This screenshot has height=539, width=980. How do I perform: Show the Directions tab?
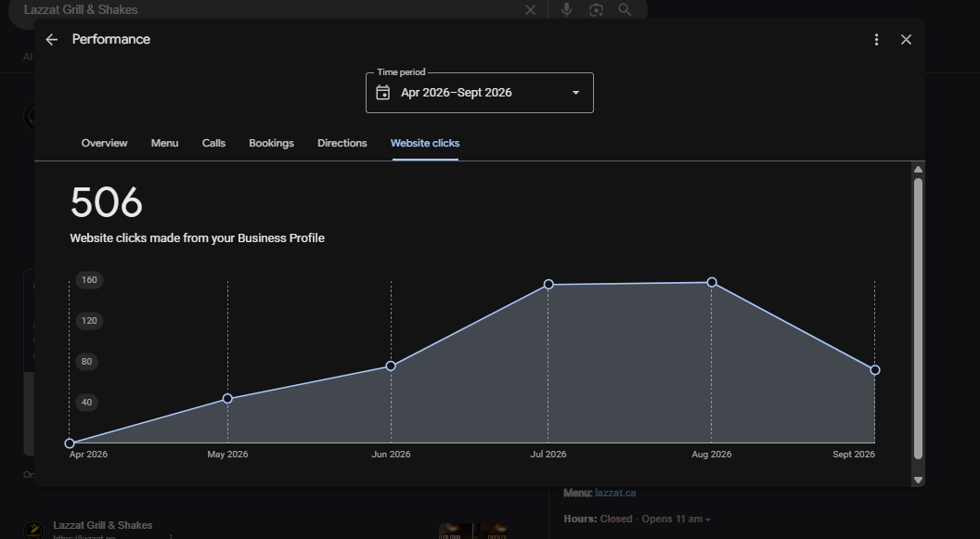click(x=342, y=143)
